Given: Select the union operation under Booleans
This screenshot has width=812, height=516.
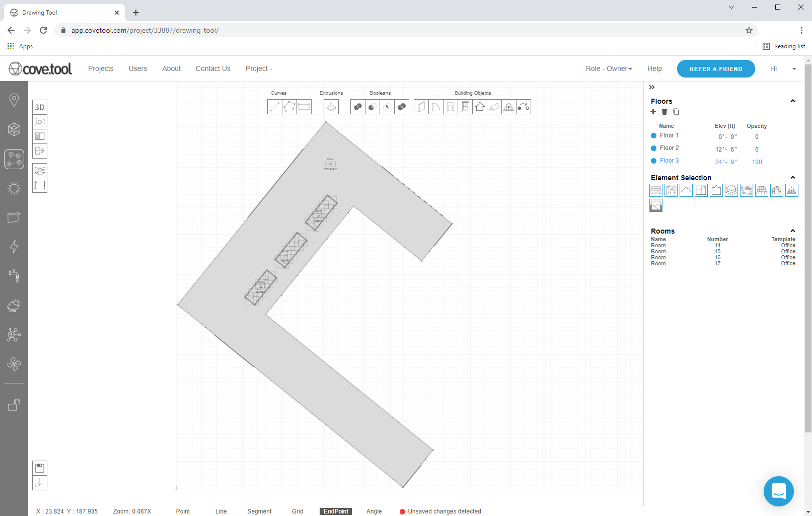Looking at the screenshot, I should pyautogui.click(x=357, y=107).
